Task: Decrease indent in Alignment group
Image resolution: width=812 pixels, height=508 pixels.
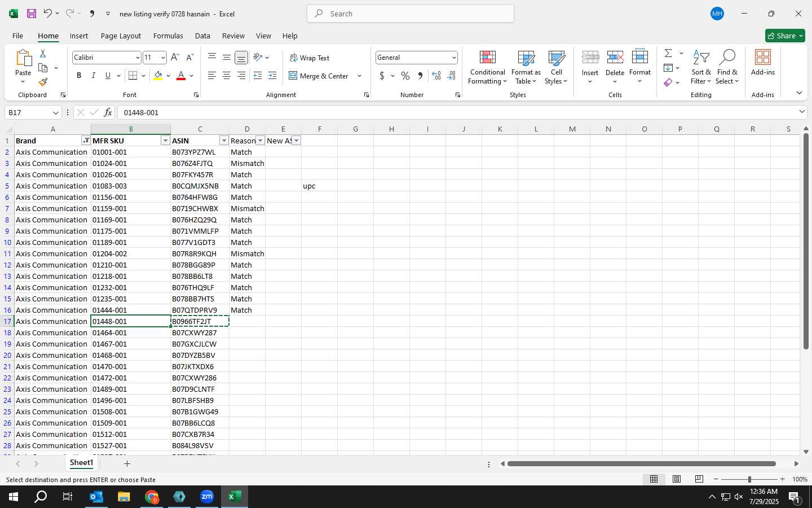Action: point(258,76)
